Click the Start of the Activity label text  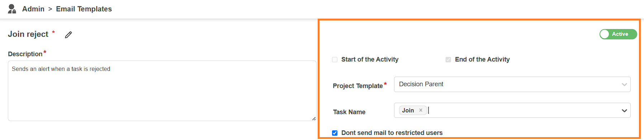point(370,59)
